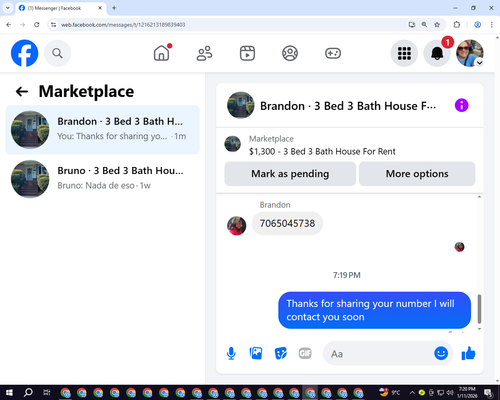Open the GIF picker

coord(305,353)
